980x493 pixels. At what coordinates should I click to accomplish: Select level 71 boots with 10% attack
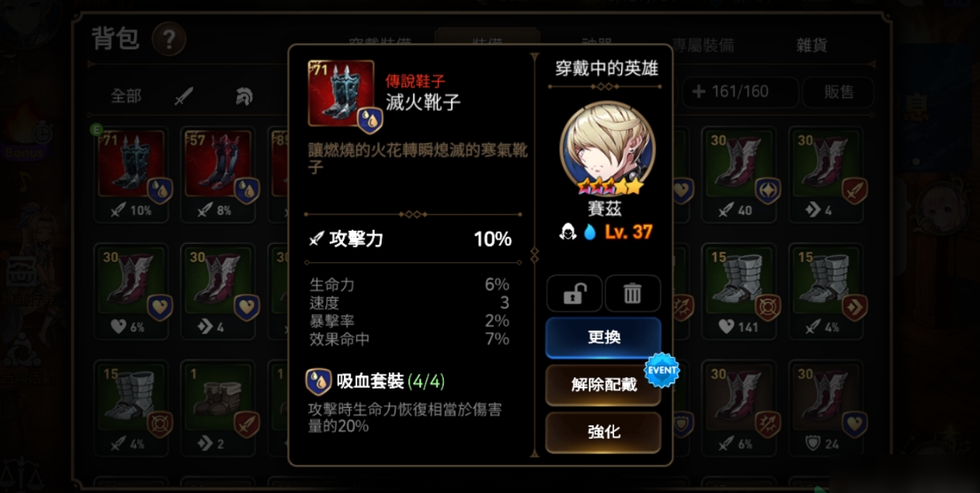point(131,174)
